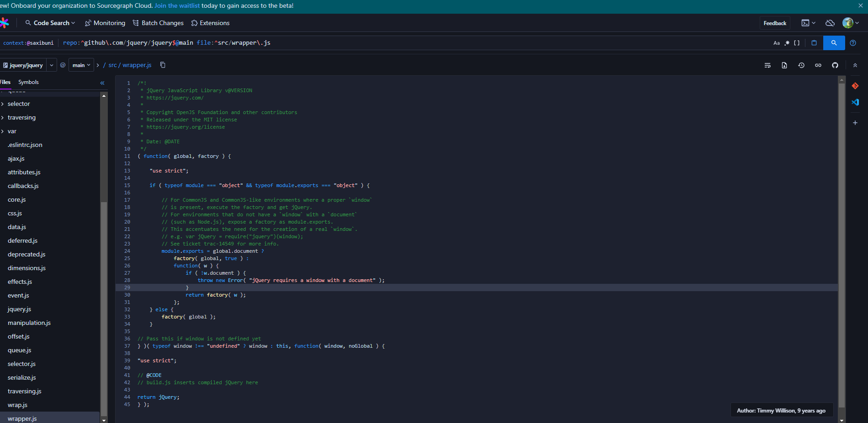This screenshot has width=868, height=423.
Task: Select wrapper.js in file tree
Action: 49,418
